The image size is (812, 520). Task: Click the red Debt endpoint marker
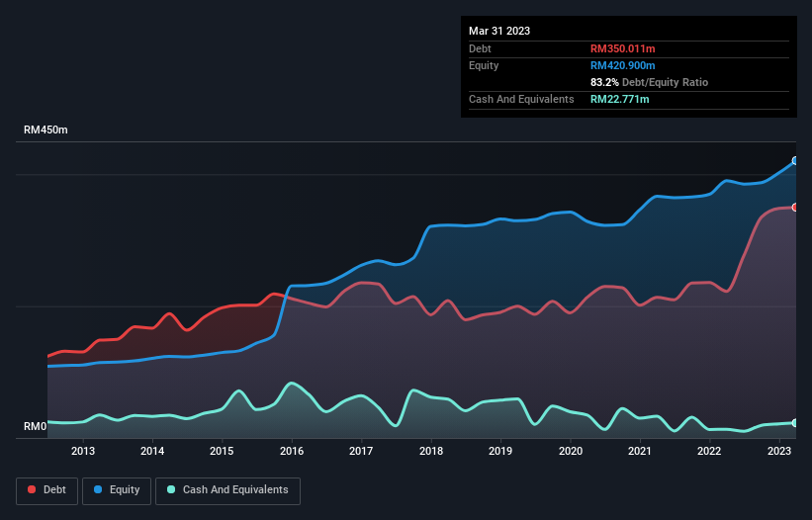(x=795, y=208)
